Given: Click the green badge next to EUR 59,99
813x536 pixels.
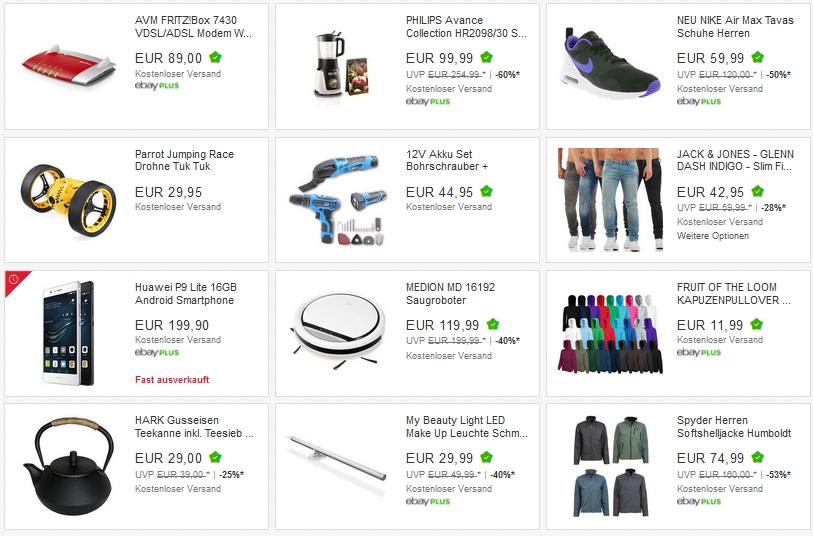Looking at the screenshot, I should pos(757,57).
